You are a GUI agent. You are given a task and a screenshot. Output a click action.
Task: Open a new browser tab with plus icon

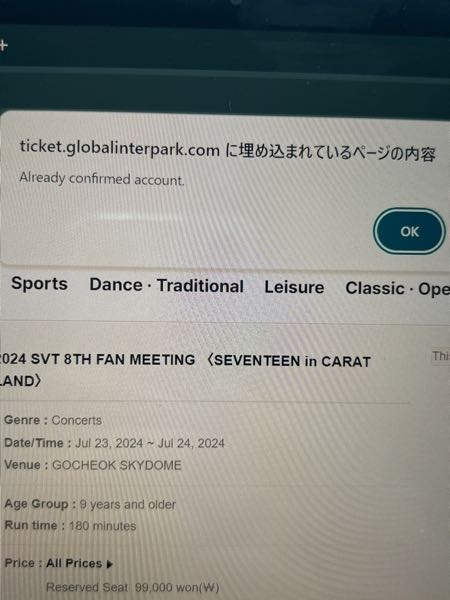tap(3, 46)
